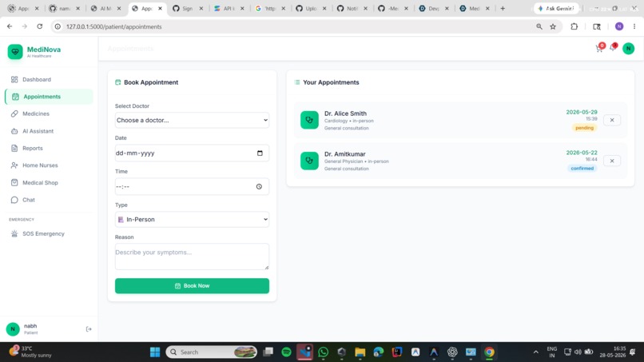
Task: Expand the Select Doctor dropdown
Action: pos(192,121)
